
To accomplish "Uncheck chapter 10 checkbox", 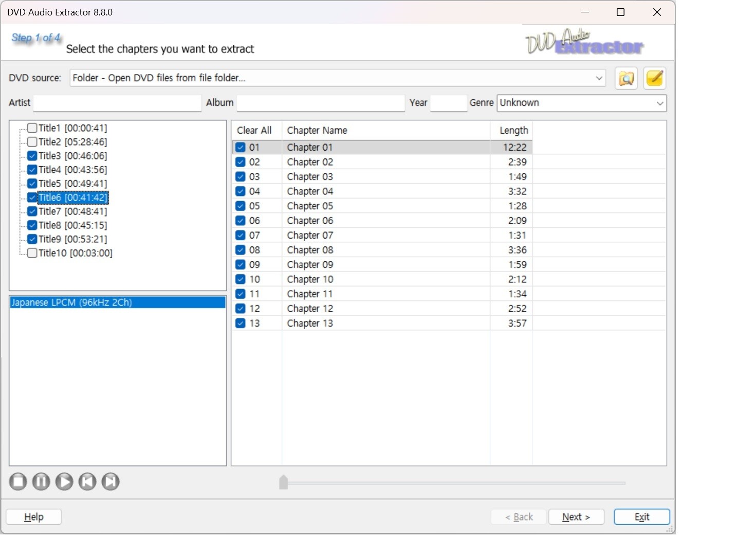I will coord(240,279).
